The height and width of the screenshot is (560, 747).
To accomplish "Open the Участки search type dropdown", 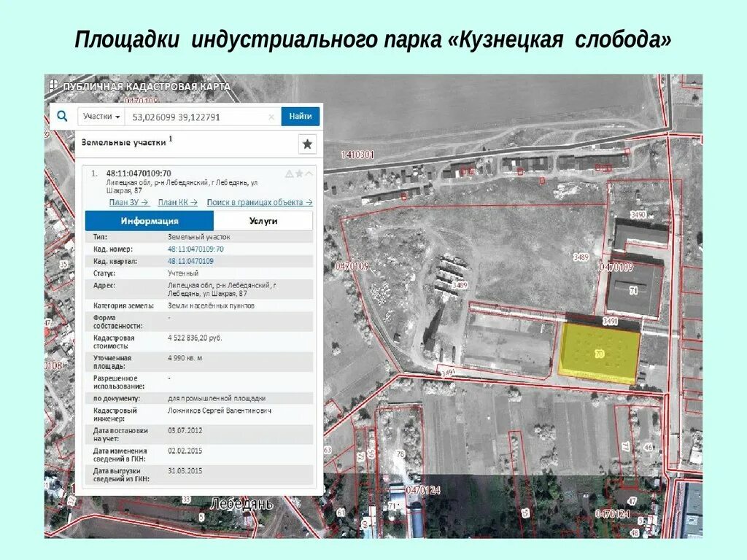I will 101,117.
